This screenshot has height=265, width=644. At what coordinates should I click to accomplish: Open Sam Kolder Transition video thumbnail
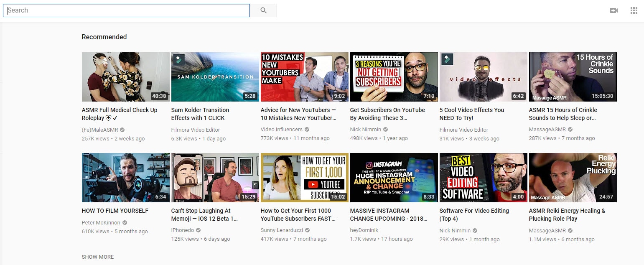(x=215, y=77)
